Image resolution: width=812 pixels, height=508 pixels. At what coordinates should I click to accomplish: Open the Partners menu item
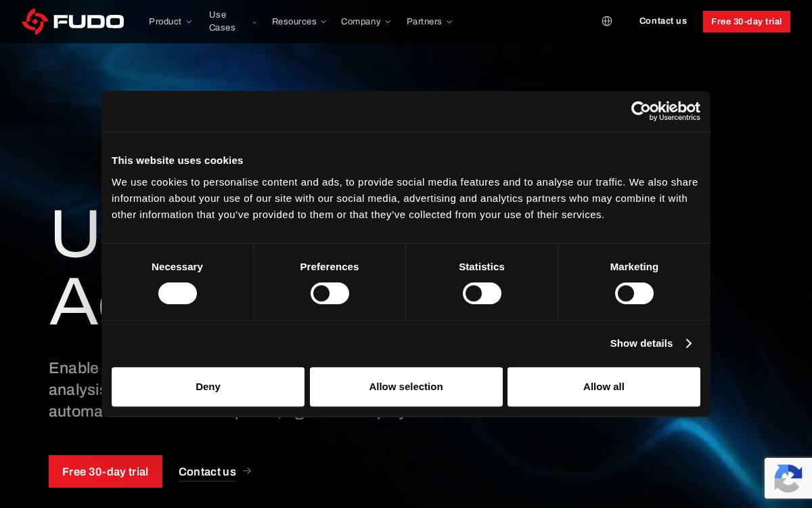(x=424, y=22)
